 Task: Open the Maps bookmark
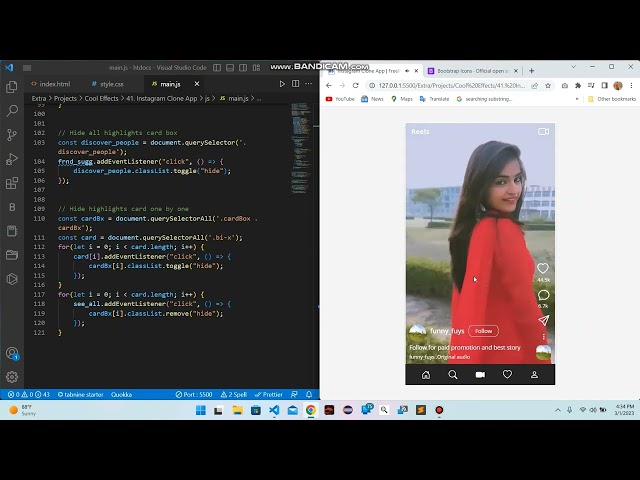coord(402,99)
